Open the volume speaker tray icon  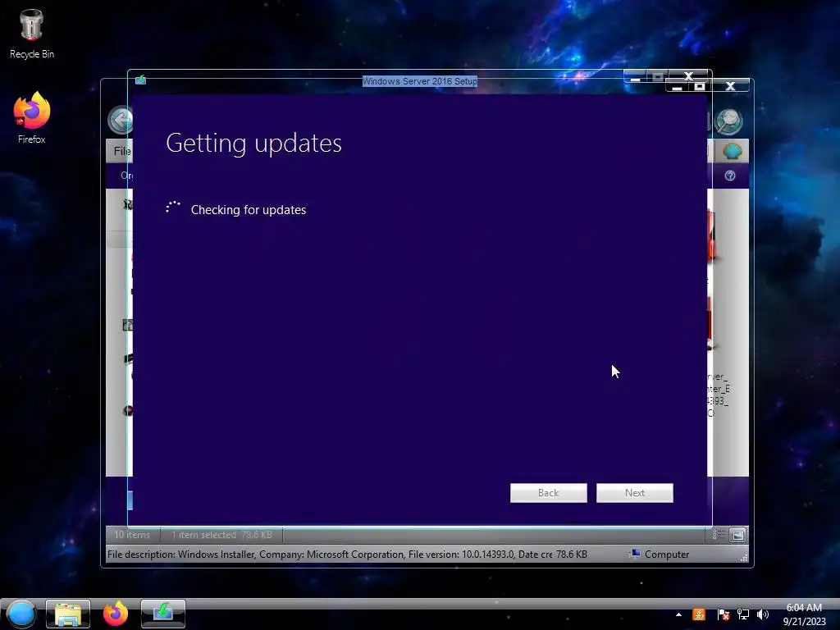(763, 614)
